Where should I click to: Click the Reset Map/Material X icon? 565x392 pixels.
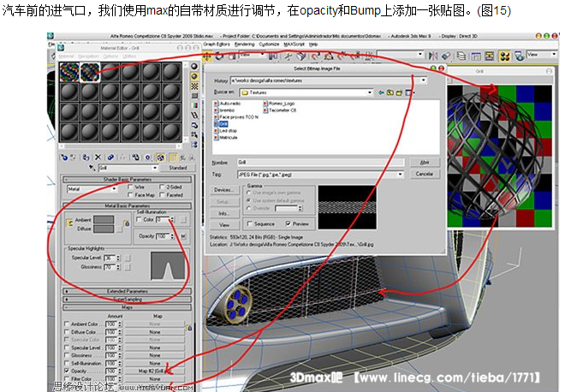click(x=98, y=157)
